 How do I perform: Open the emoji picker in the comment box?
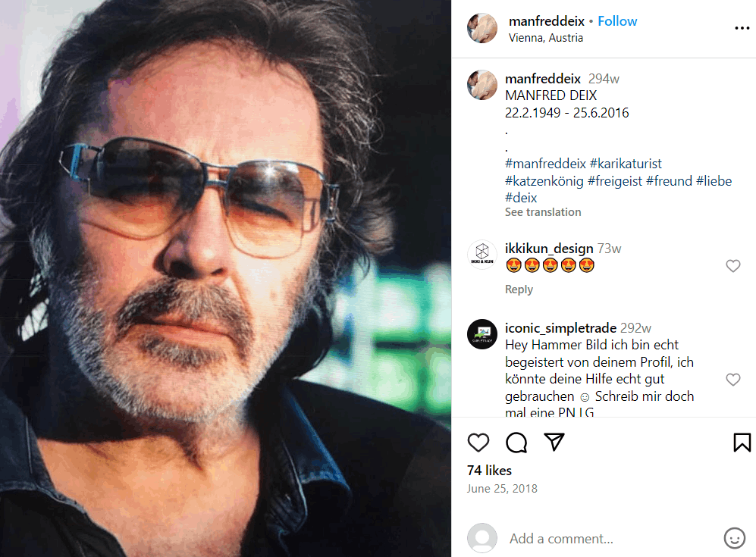[x=734, y=538]
